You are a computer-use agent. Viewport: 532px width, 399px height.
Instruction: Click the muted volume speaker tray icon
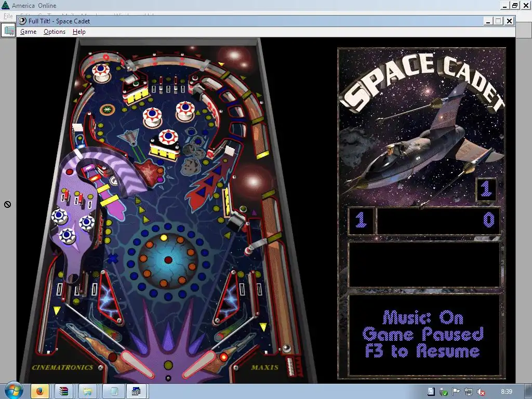click(481, 392)
